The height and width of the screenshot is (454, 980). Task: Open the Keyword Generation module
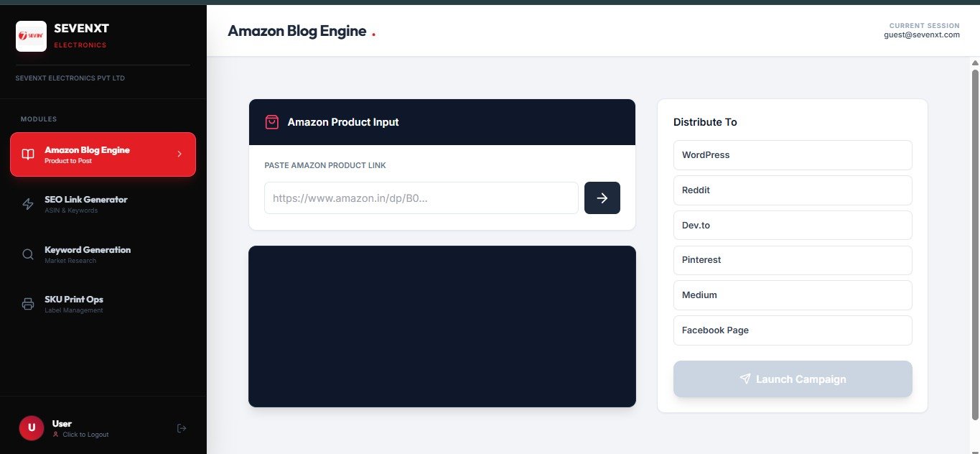click(x=103, y=254)
